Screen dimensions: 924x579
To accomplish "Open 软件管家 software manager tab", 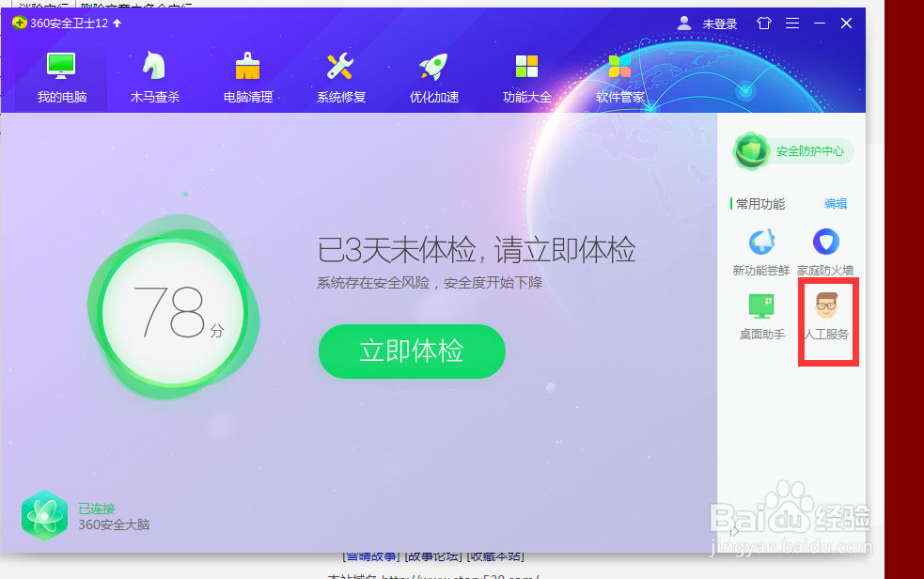I will point(620,78).
